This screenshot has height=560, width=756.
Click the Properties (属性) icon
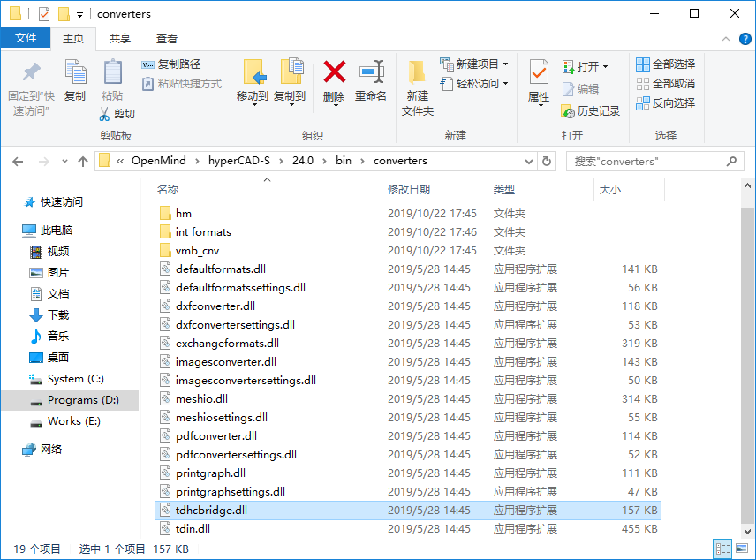pos(539,72)
